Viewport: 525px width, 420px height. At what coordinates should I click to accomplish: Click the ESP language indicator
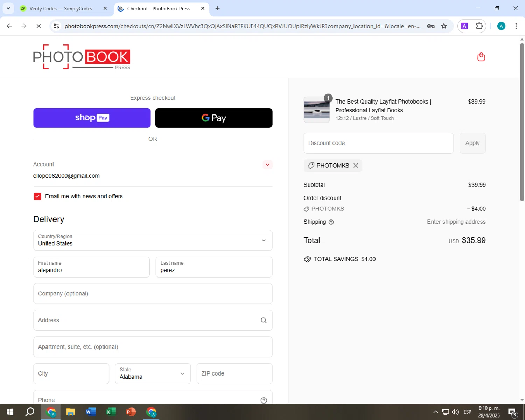(467, 412)
